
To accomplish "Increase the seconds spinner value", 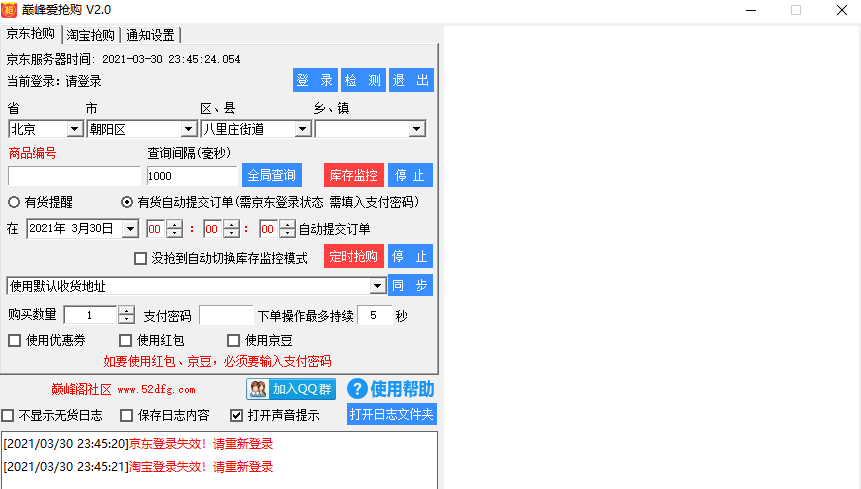I will pyautogui.click(x=287, y=224).
